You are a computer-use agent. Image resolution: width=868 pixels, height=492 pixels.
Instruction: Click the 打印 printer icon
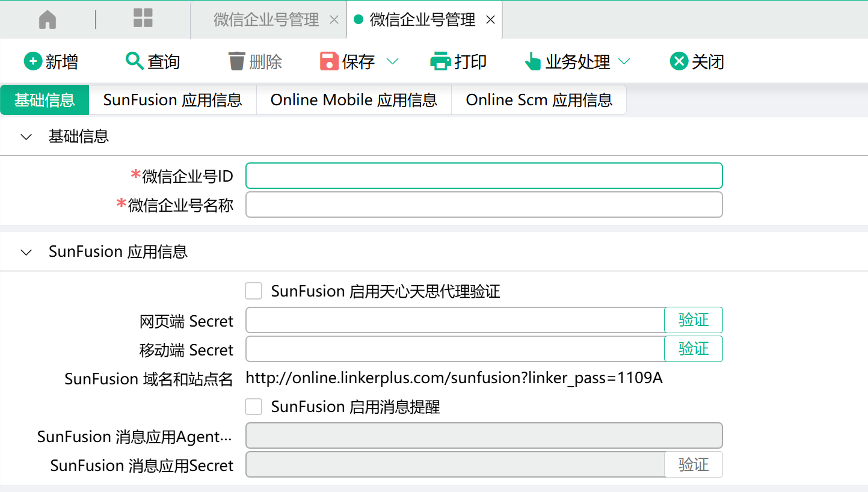(440, 61)
